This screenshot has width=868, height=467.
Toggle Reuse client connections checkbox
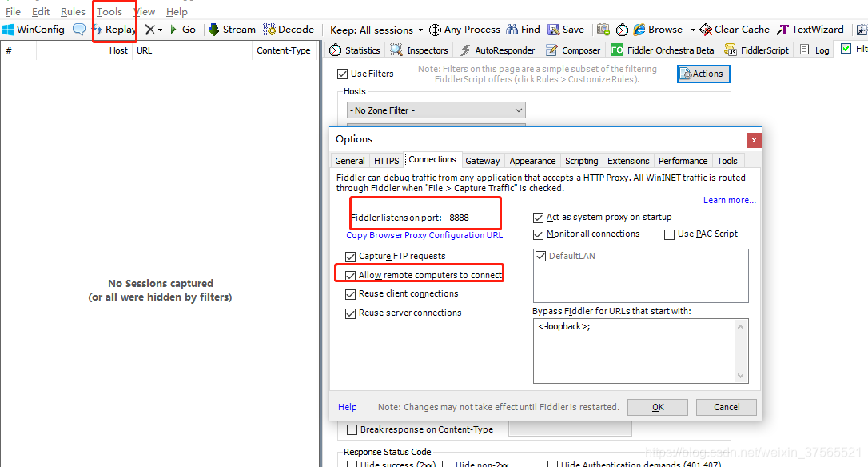click(350, 294)
